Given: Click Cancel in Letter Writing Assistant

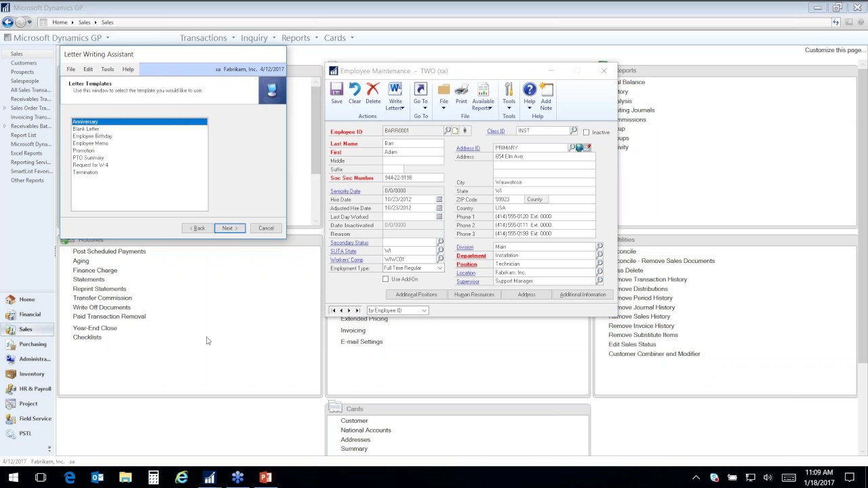Looking at the screenshot, I should (x=266, y=228).
